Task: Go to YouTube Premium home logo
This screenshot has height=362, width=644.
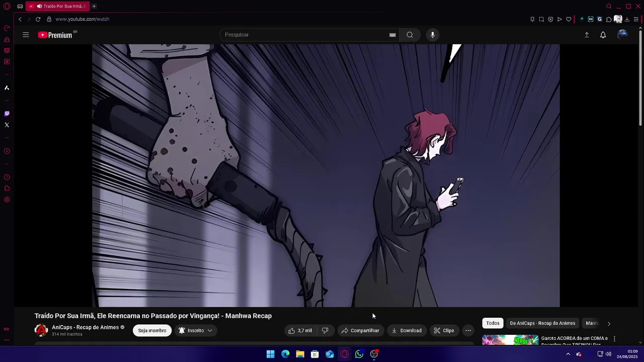Action: click(56, 35)
